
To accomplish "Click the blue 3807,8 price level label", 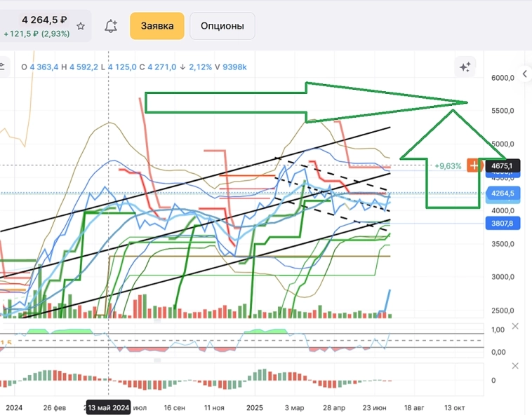I will 502,224.
